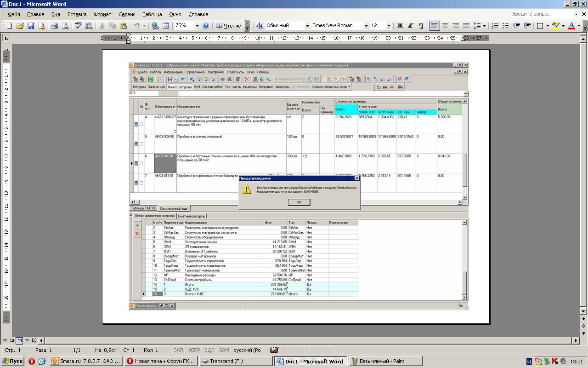This screenshot has width=588, height=368.
Task: Toggle underline (Ч) formatting
Action: 421,26
